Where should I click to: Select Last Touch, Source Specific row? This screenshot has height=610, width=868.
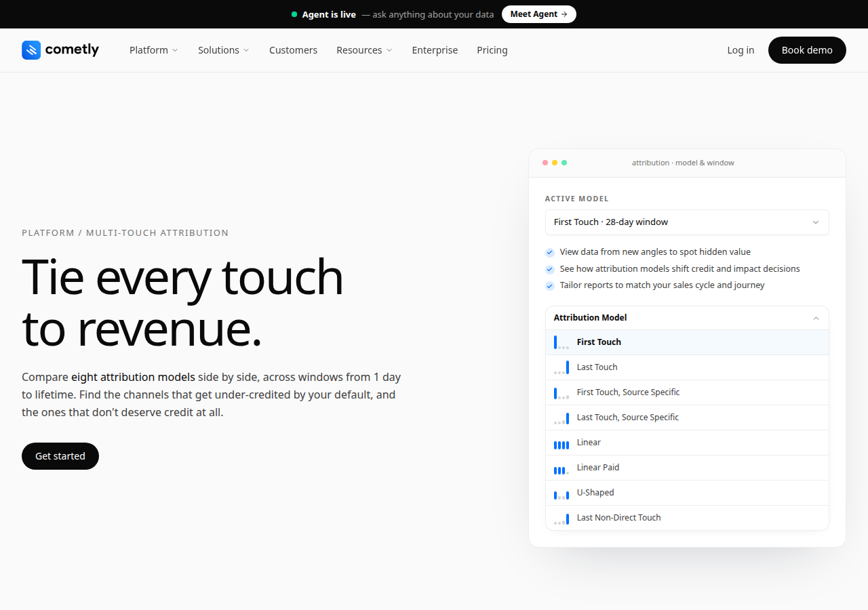tap(687, 418)
